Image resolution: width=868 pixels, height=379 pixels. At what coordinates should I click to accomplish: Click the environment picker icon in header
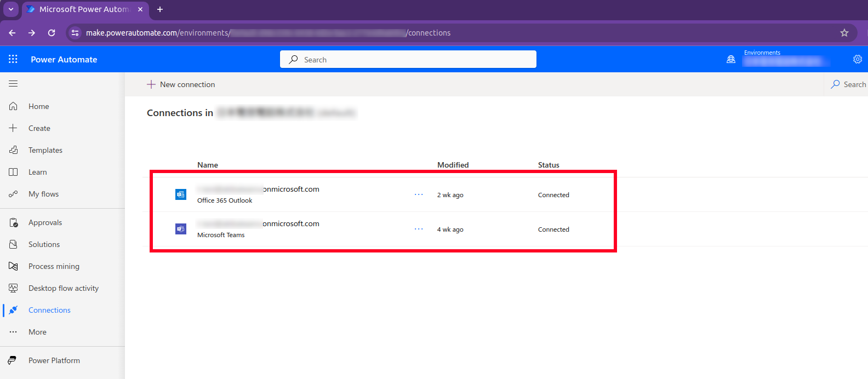coord(731,59)
